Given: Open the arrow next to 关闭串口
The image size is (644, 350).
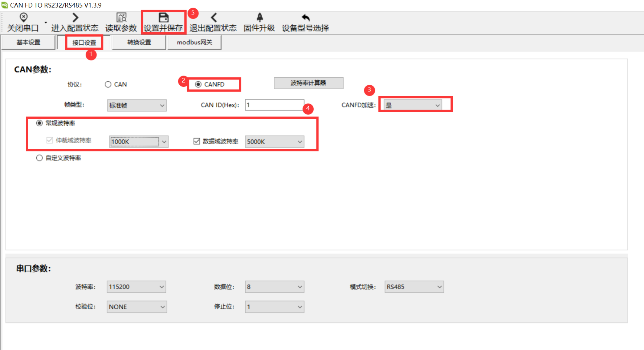Looking at the screenshot, I should [x=46, y=23].
